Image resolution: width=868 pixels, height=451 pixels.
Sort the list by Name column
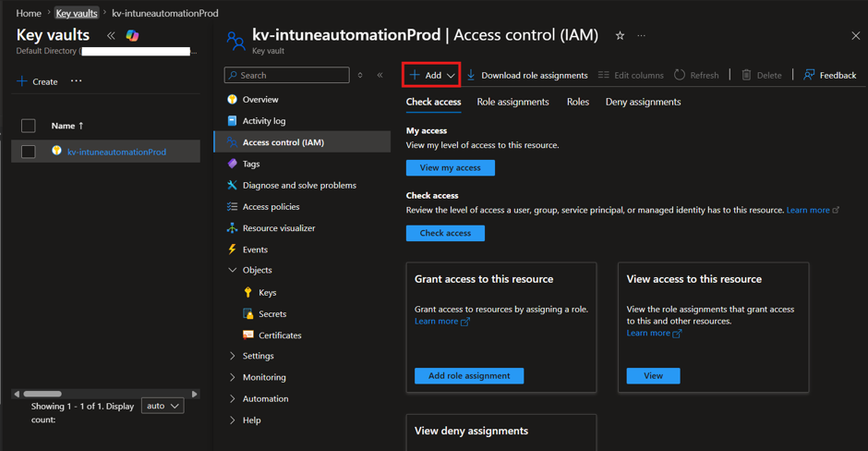pos(67,126)
